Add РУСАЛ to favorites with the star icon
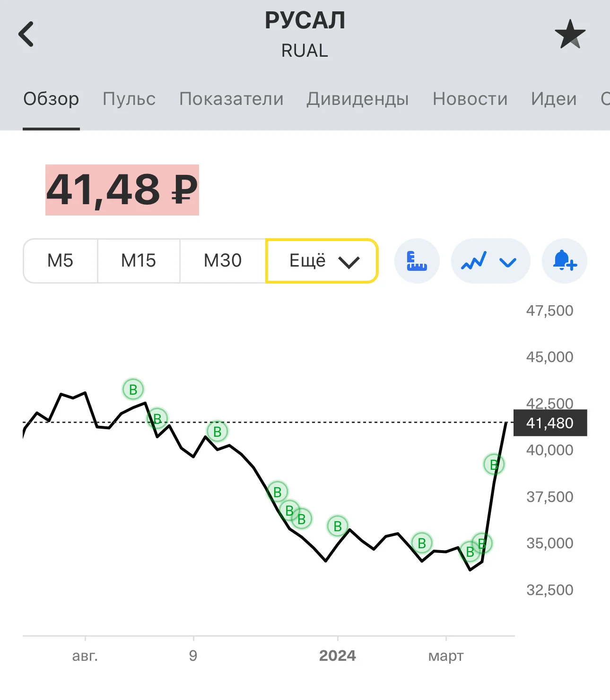 point(570,34)
